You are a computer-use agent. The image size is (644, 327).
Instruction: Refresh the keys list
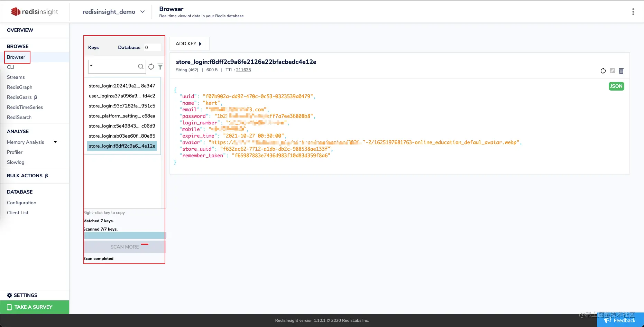point(151,67)
